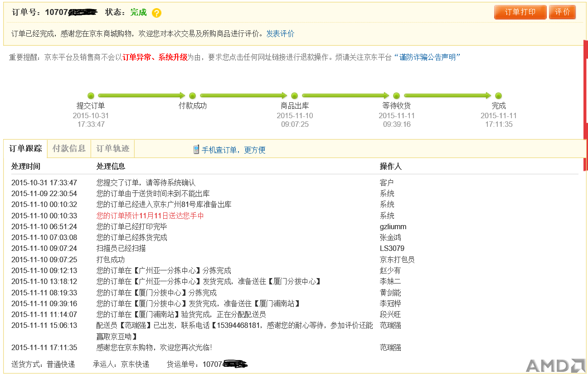Click timestamp 2015-11-11 15:06:13
The height and width of the screenshot is (375, 588).
pos(44,325)
